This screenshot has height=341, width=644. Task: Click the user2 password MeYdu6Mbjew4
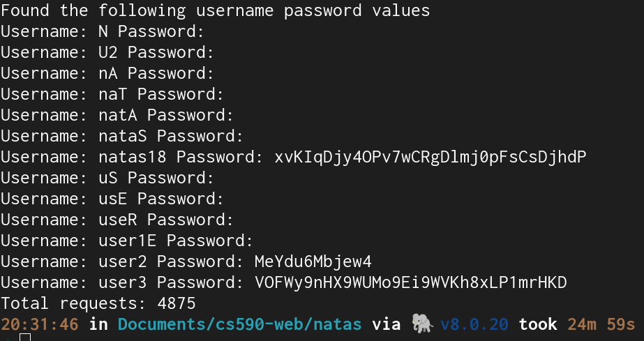point(313,262)
